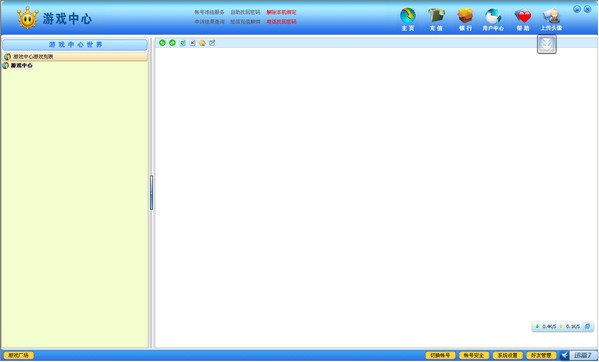Image resolution: width=599 pixels, height=362 pixels.
Task: Click the edit note icon in browser toolbar
Action: tap(212, 43)
